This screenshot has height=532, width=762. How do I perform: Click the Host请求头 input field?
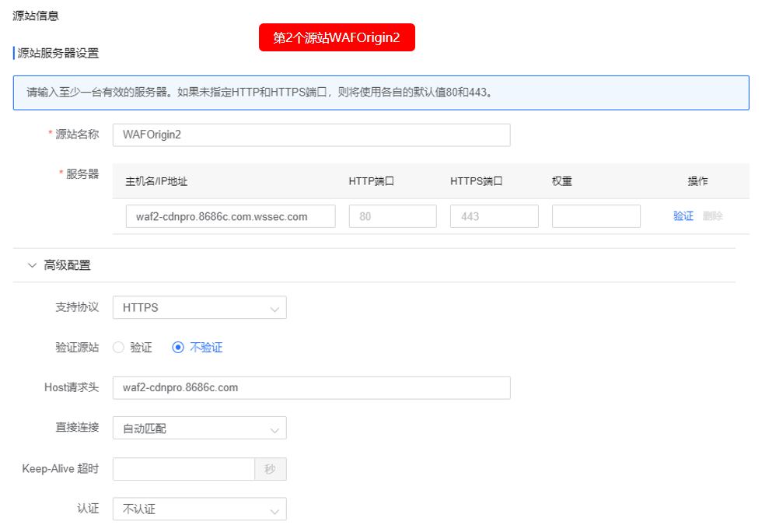(x=311, y=387)
